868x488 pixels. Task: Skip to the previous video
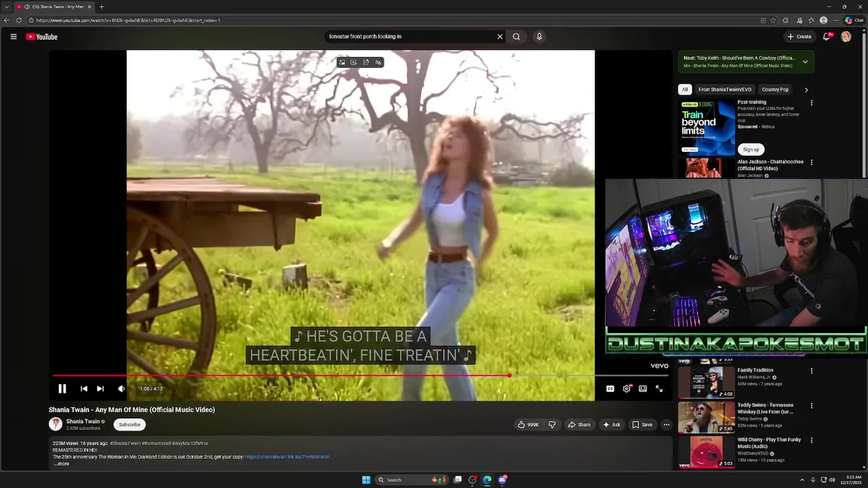pyautogui.click(x=83, y=388)
